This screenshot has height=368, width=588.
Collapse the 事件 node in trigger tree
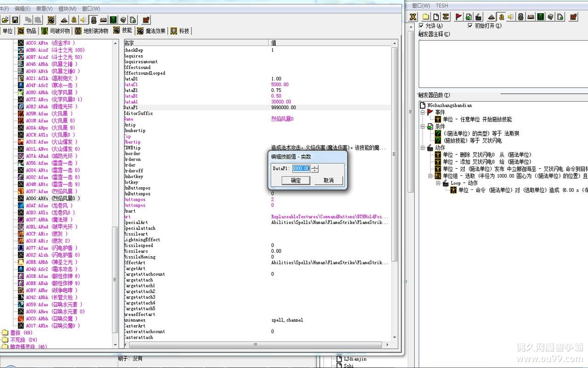click(x=423, y=112)
